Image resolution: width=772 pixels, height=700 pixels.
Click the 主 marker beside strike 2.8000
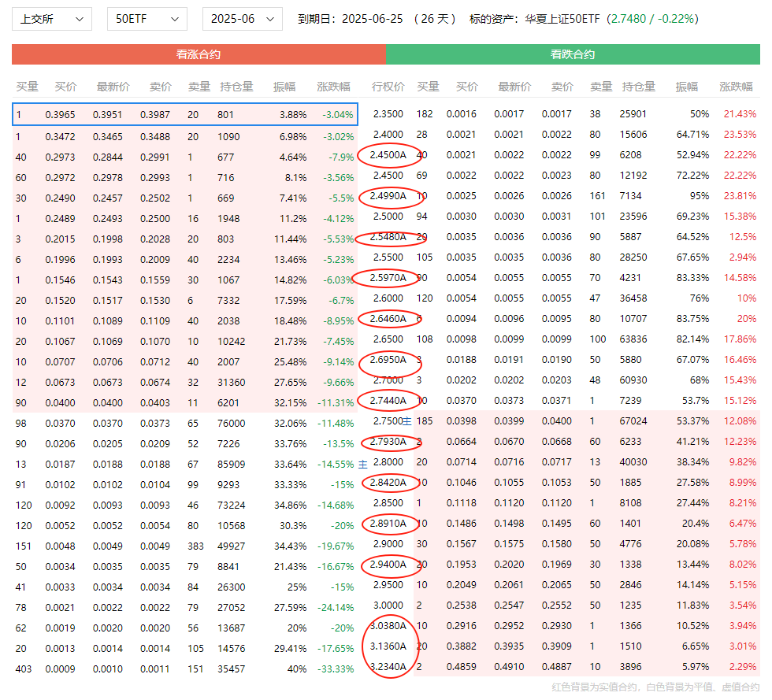pyautogui.click(x=363, y=463)
